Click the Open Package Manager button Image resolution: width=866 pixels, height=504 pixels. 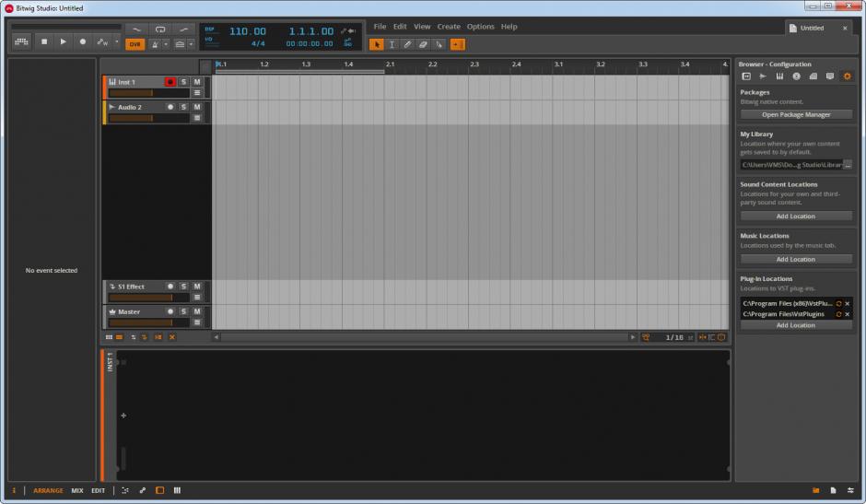(796, 114)
